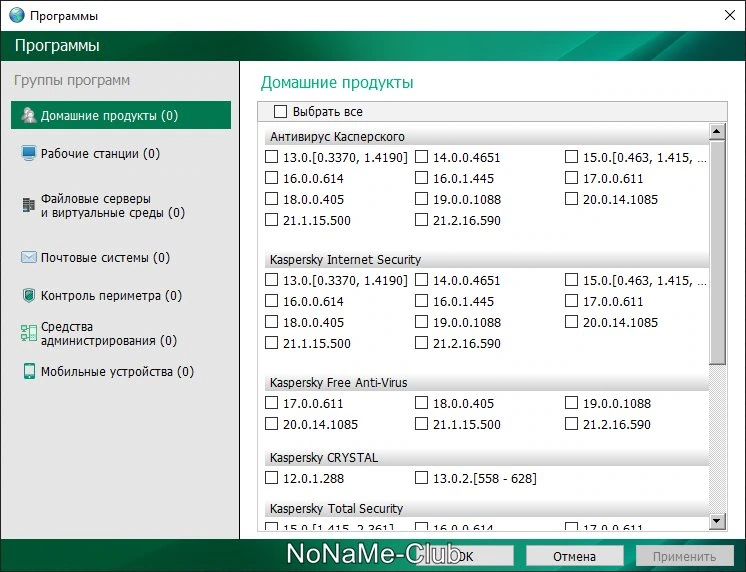
Task: Check 21.2.16.590 under Антивирус Касперского
Action: (421, 219)
